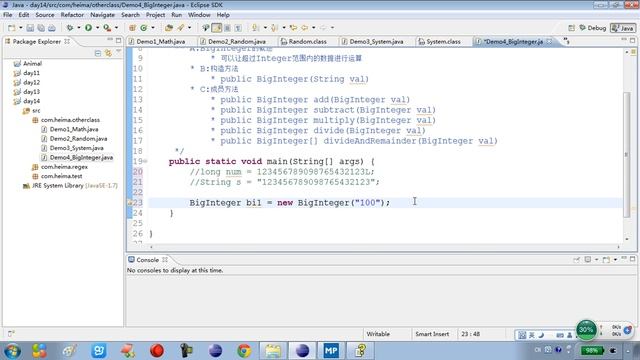The height and width of the screenshot is (360, 640).
Task: Click the Search flashlight toolbar icon
Action: pyautogui.click(x=180, y=28)
